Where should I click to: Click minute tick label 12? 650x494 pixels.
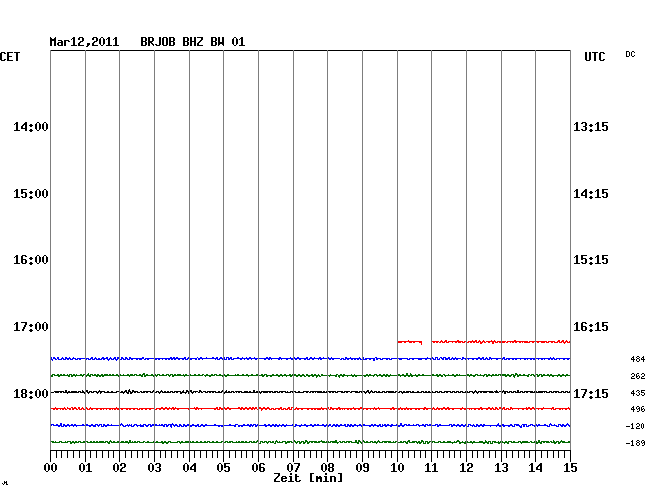[466, 468]
